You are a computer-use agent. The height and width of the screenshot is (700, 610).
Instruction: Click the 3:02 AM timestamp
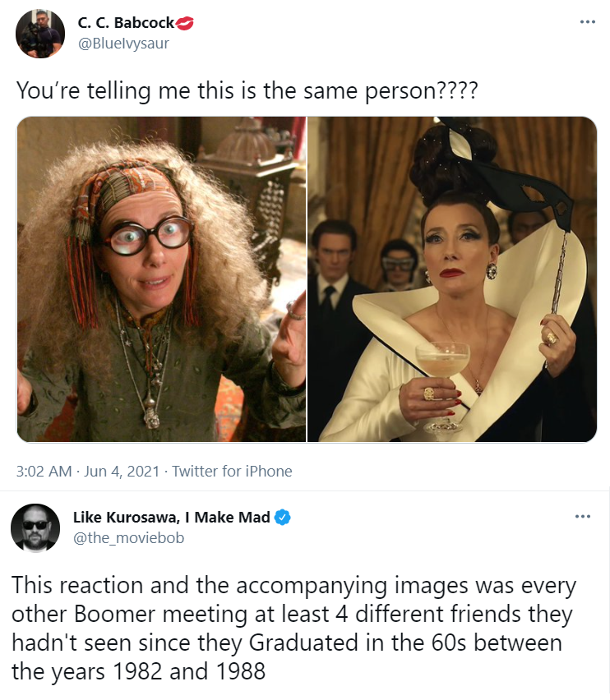(x=44, y=471)
